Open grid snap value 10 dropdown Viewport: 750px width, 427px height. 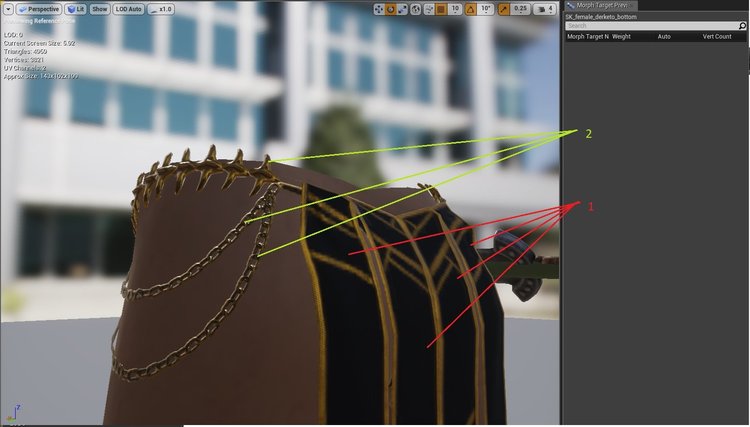pyautogui.click(x=455, y=9)
